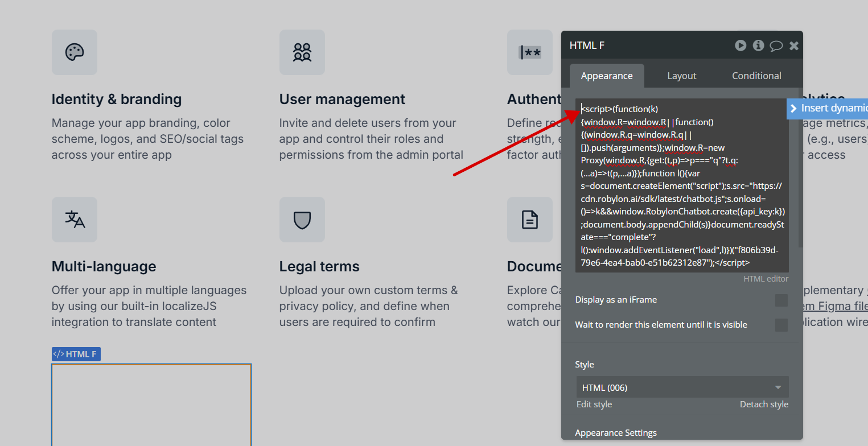Open the HTML (006) style dropdown
The width and height of the screenshot is (868, 446).
(x=682, y=387)
